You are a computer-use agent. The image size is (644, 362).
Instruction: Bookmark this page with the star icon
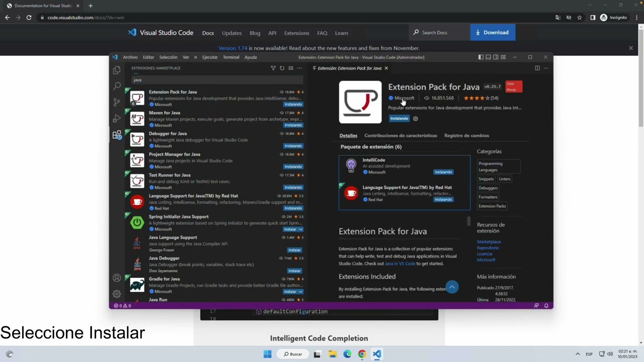pos(580,18)
